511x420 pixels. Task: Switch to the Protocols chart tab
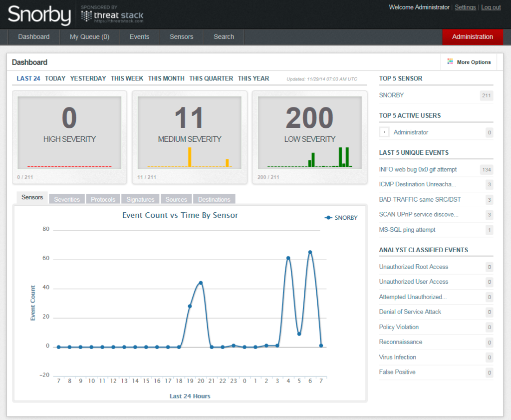(103, 199)
